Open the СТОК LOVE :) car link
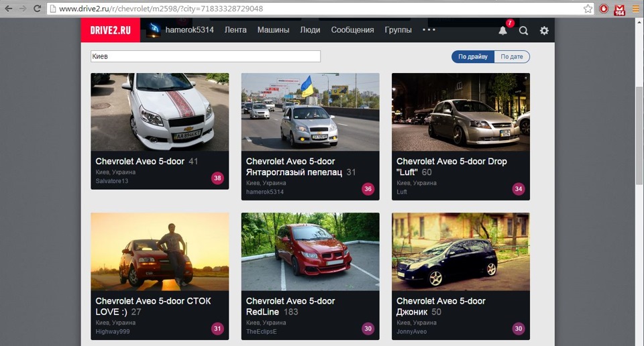Screen dimensions: 644x346 point(153,306)
